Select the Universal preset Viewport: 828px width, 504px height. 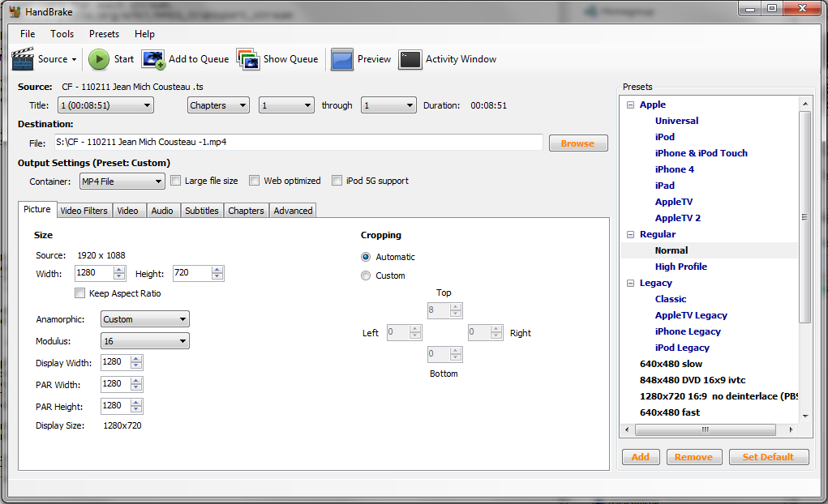[x=676, y=121]
